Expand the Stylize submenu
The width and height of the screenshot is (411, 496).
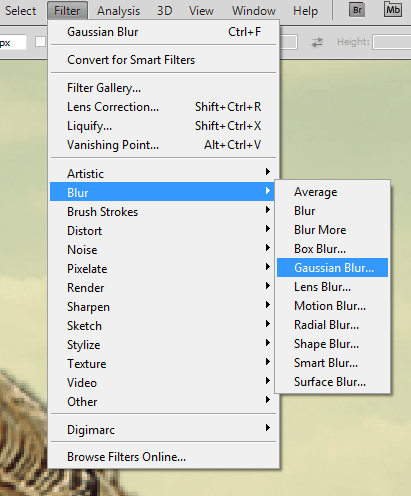(163, 345)
